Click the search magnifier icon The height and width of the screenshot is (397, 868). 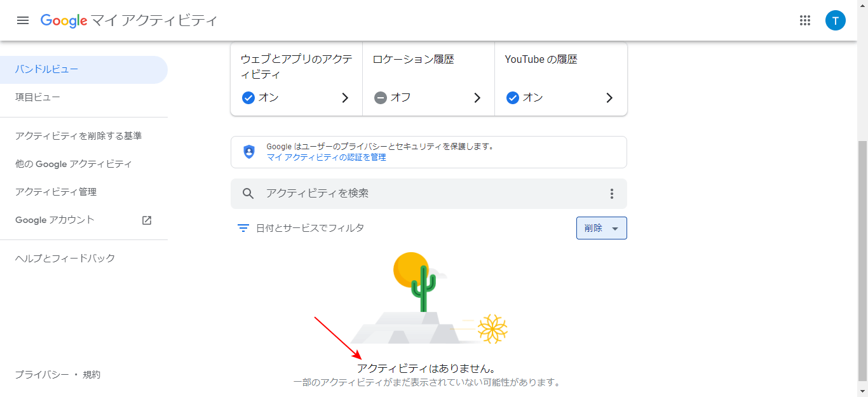click(248, 194)
